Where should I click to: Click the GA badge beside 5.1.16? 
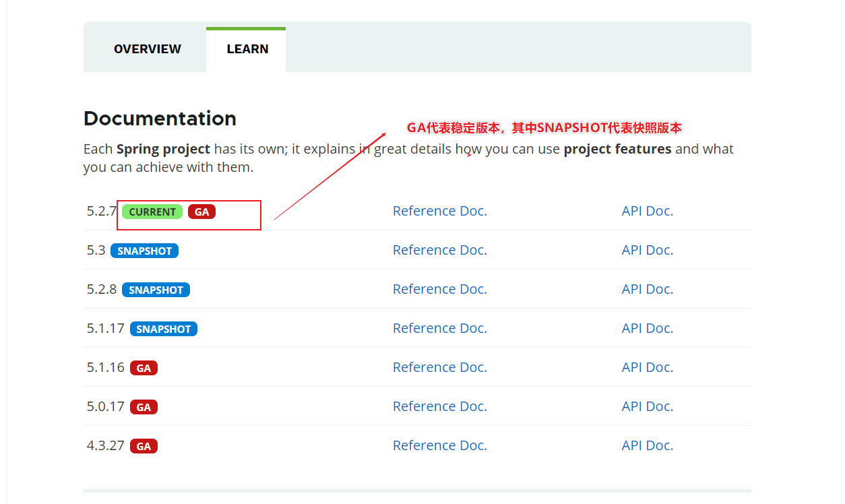[x=144, y=368]
